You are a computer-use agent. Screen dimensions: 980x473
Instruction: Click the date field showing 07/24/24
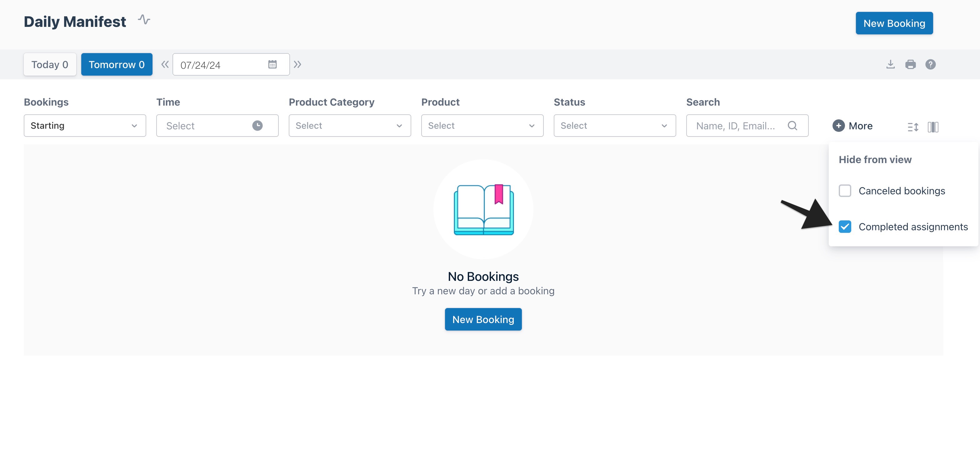(231, 64)
